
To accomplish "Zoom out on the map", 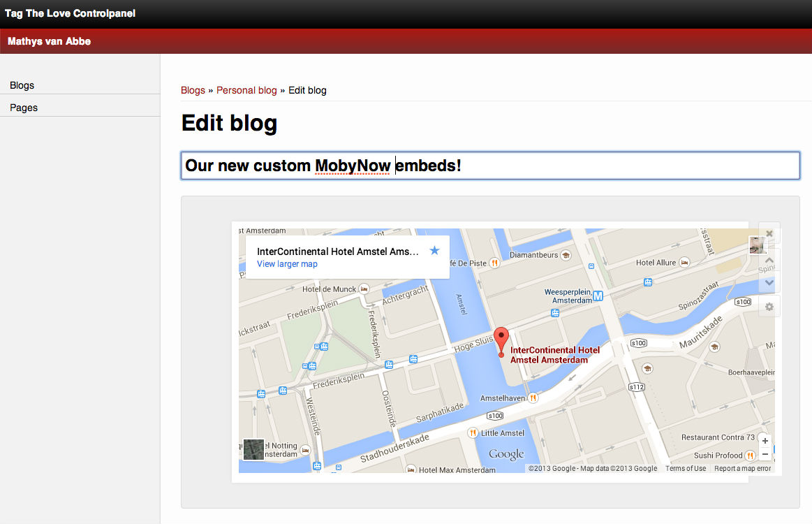I will (x=765, y=455).
